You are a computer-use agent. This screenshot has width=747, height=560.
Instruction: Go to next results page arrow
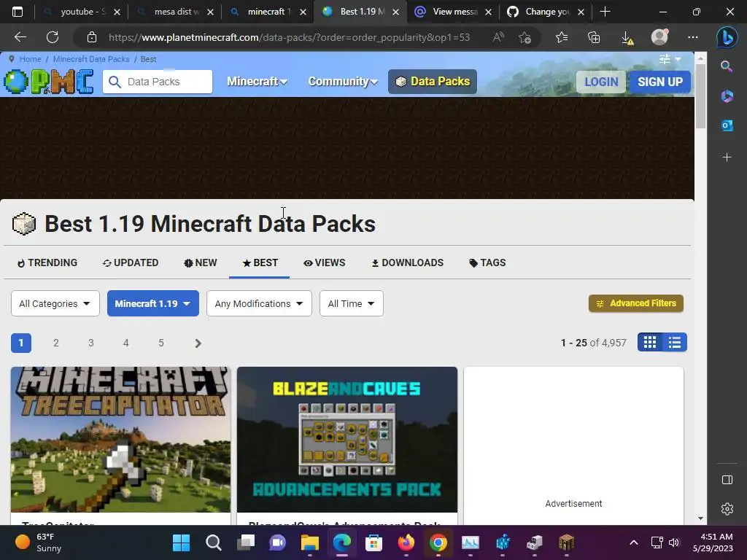(198, 343)
